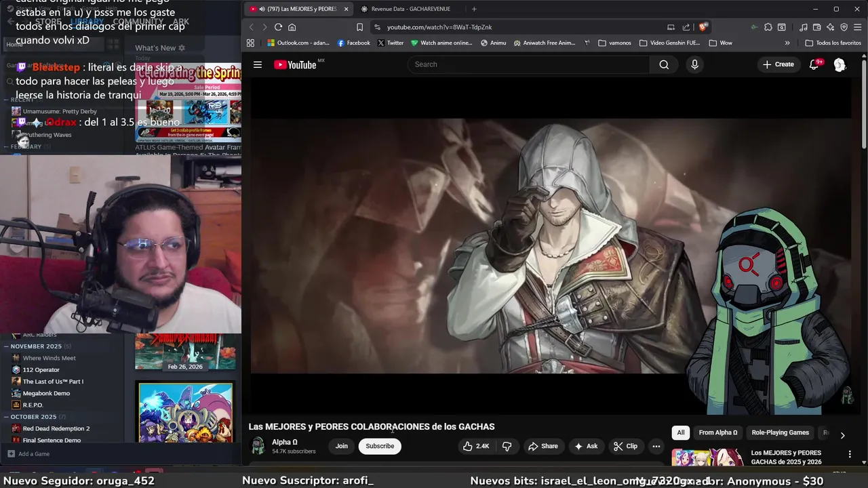Viewport: 868px width, 488px height.
Task: Click the Alpha Ω channel avatar
Action: pyautogui.click(x=258, y=445)
